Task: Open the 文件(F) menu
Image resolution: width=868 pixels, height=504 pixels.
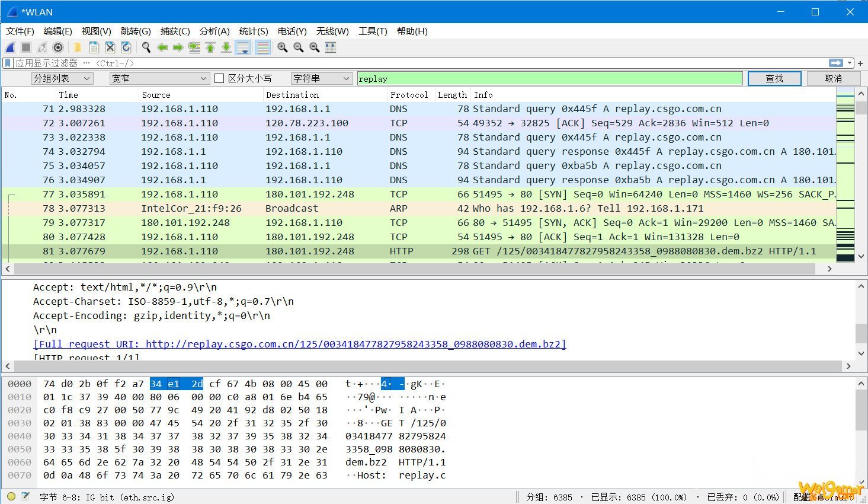Action: pyautogui.click(x=20, y=31)
